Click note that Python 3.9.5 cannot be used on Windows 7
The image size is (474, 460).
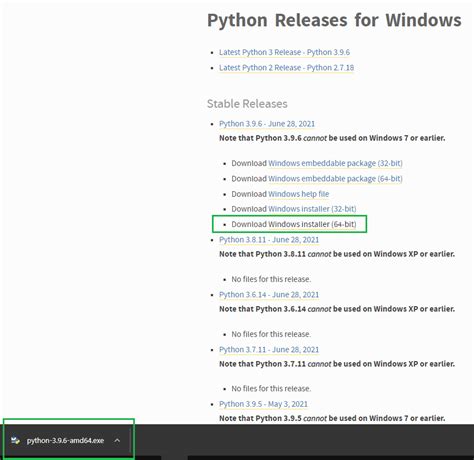point(332,418)
